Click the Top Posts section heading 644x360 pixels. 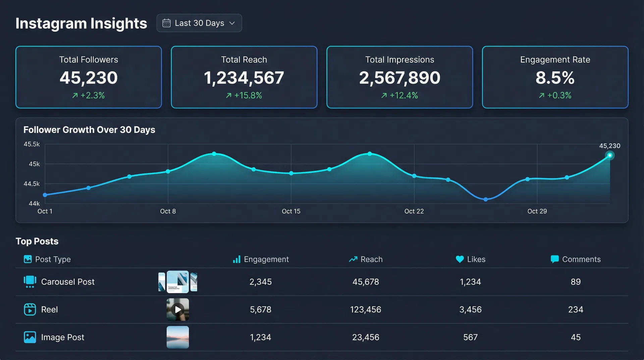pos(37,241)
